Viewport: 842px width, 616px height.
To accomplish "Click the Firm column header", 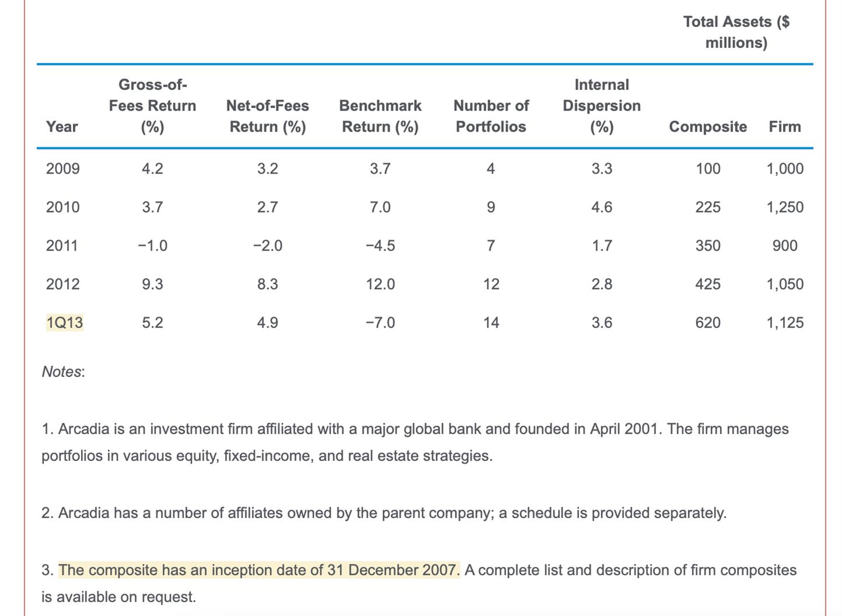I will click(785, 126).
